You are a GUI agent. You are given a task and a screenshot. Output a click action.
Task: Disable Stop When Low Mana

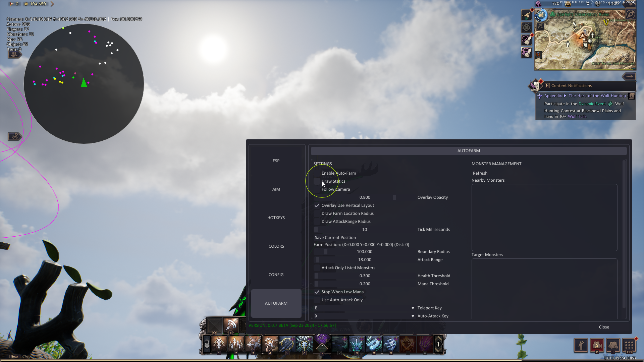[317, 292]
